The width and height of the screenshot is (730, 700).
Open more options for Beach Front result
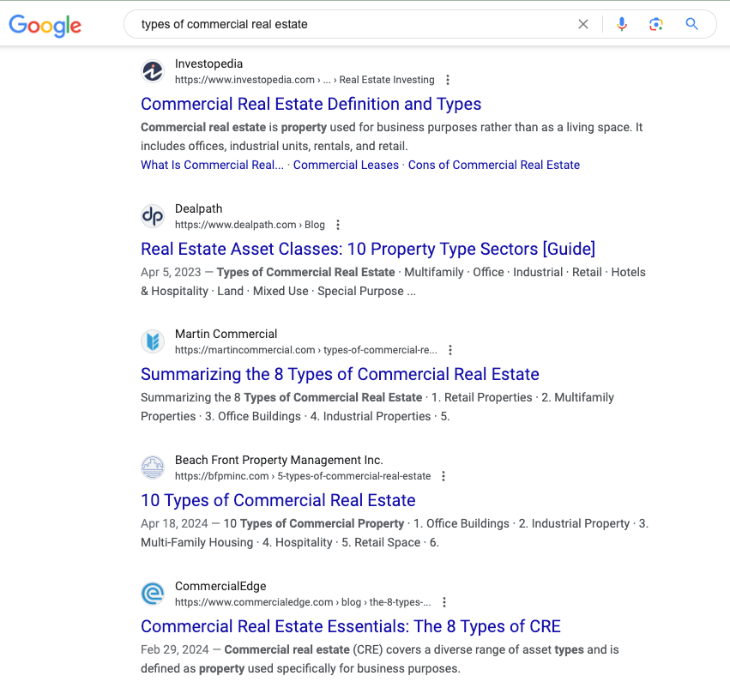pos(443,476)
